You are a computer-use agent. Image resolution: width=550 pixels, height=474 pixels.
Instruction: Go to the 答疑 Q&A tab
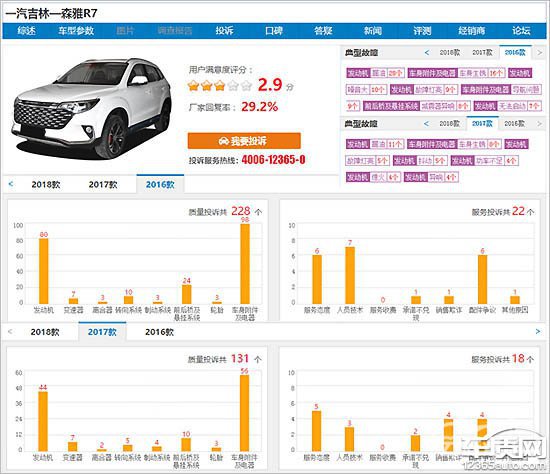[x=323, y=31]
